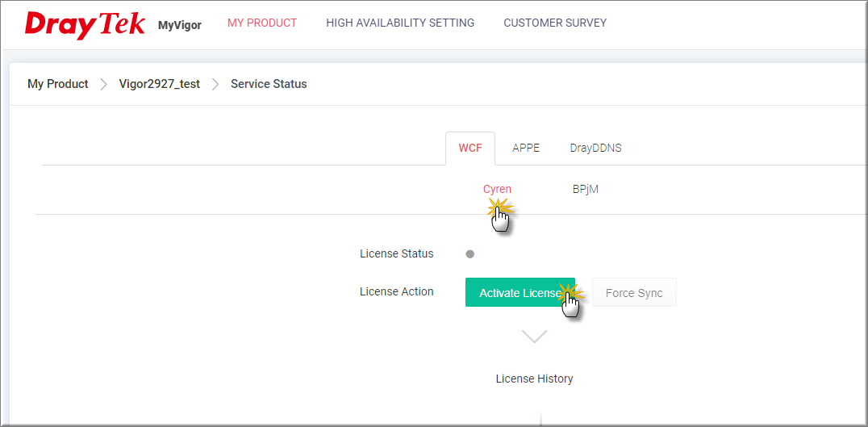Switch to the WCF tab
The width and height of the screenshot is (868, 427).
[x=470, y=149]
